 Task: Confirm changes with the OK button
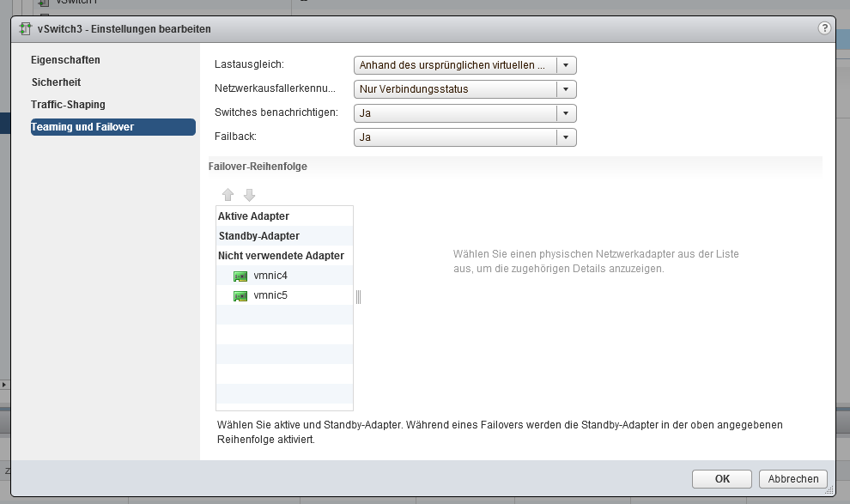click(x=722, y=479)
